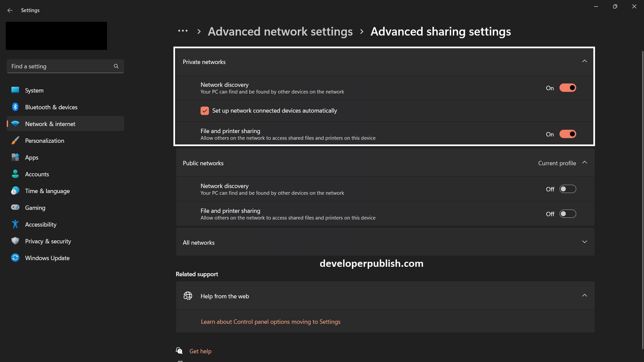
Task: Enable Network discovery for Public networks
Action: [568, 189]
